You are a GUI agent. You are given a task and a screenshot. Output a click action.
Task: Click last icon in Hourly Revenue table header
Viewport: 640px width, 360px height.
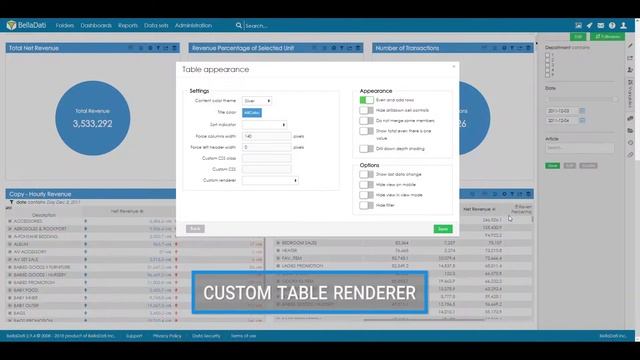pos(528,194)
